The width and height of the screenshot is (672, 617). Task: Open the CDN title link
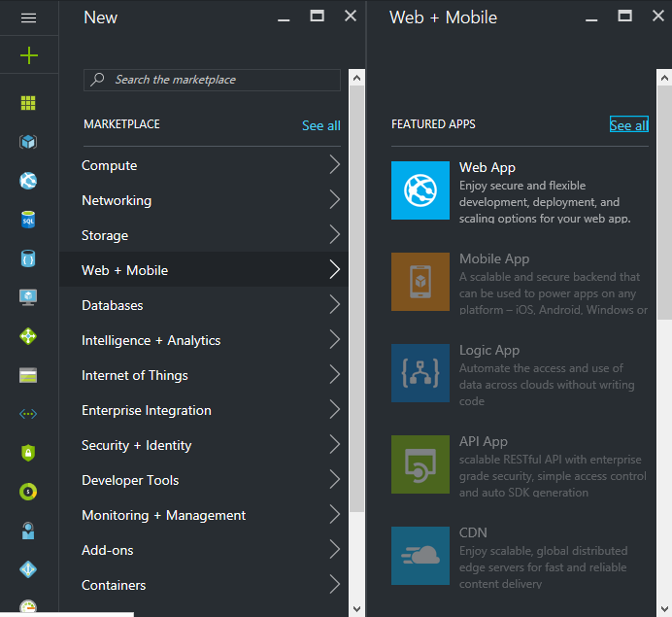click(473, 532)
